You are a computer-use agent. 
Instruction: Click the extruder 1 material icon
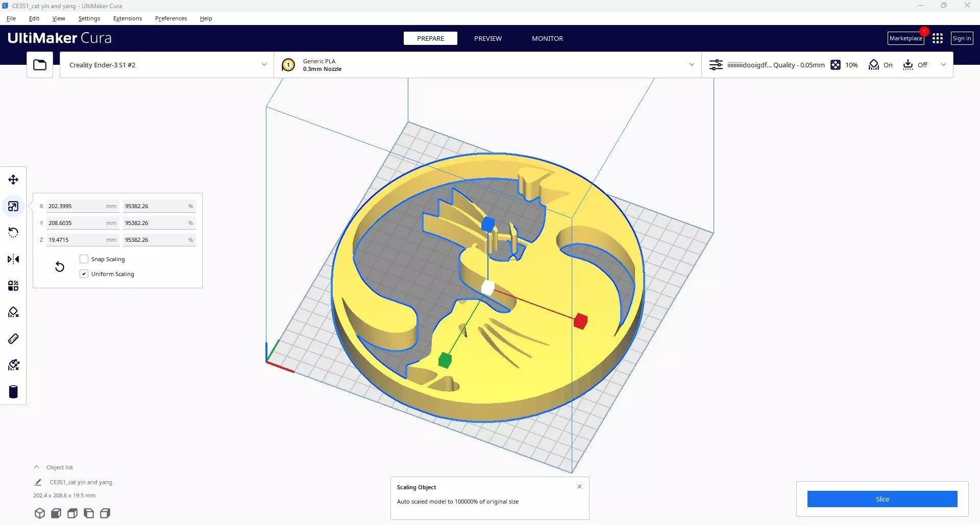click(x=288, y=65)
